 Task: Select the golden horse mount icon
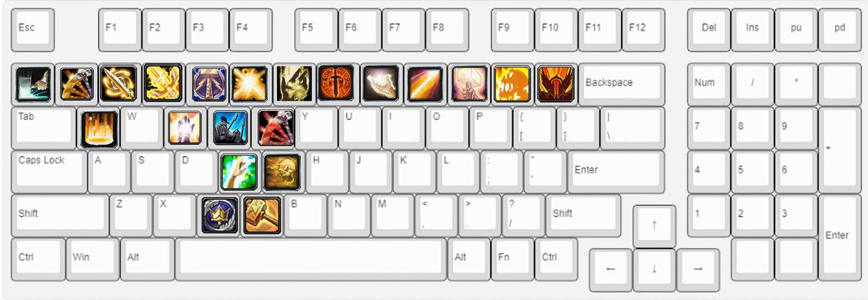click(x=294, y=83)
